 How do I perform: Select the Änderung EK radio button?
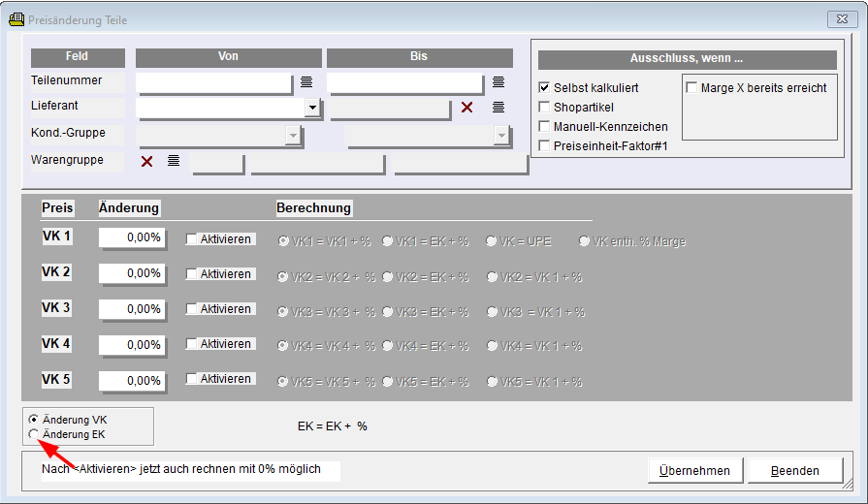[x=34, y=434]
